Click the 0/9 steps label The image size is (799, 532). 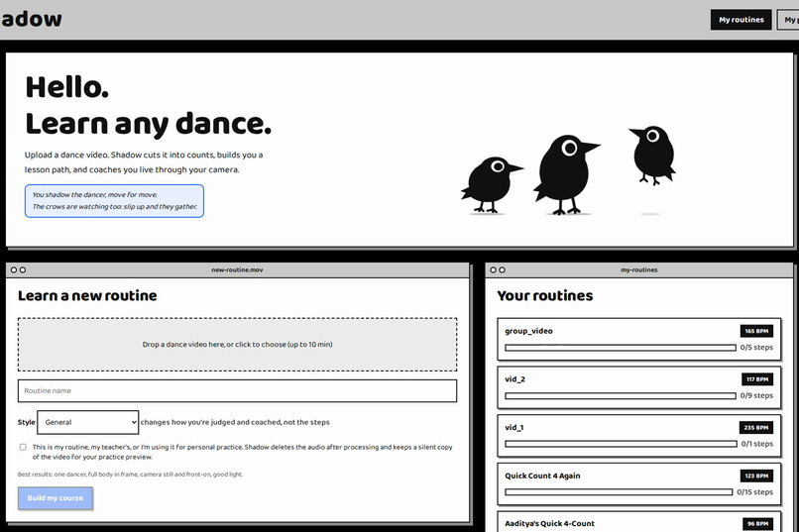[756, 395]
